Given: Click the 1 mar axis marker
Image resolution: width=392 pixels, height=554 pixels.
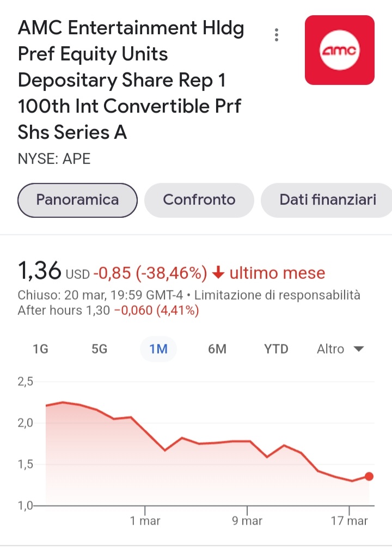Looking at the screenshot, I should 145,521.
